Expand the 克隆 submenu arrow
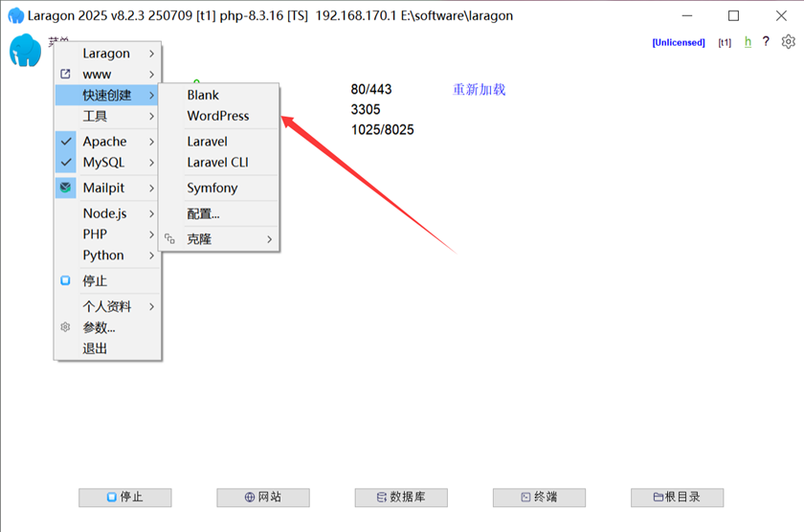This screenshot has height=532, width=804. tap(269, 239)
